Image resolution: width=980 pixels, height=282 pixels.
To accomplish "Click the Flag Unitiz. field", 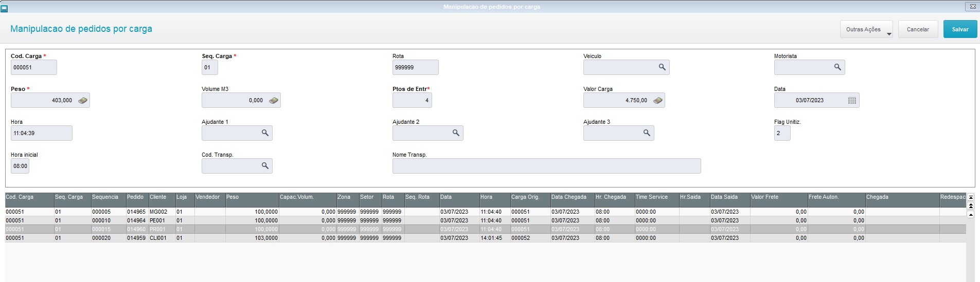I will (x=782, y=133).
